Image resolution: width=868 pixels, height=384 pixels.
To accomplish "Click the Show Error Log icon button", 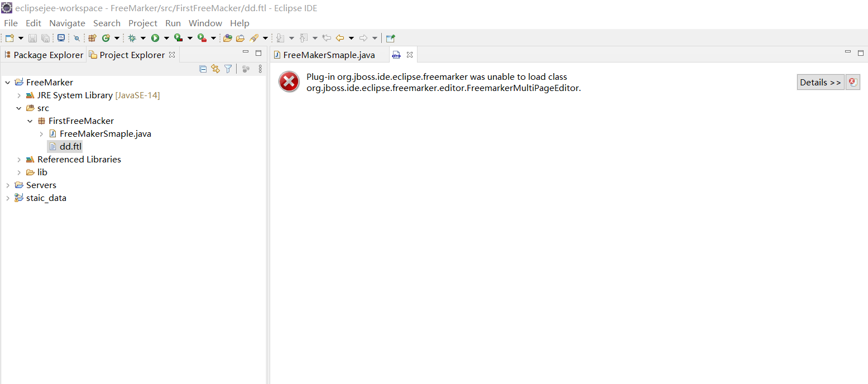I will pyautogui.click(x=853, y=82).
